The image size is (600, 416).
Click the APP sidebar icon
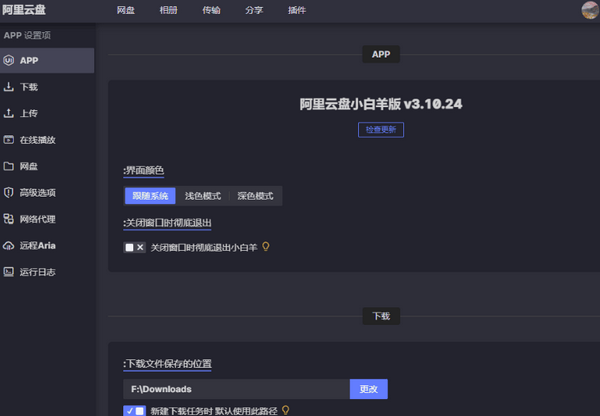pos(8,60)
